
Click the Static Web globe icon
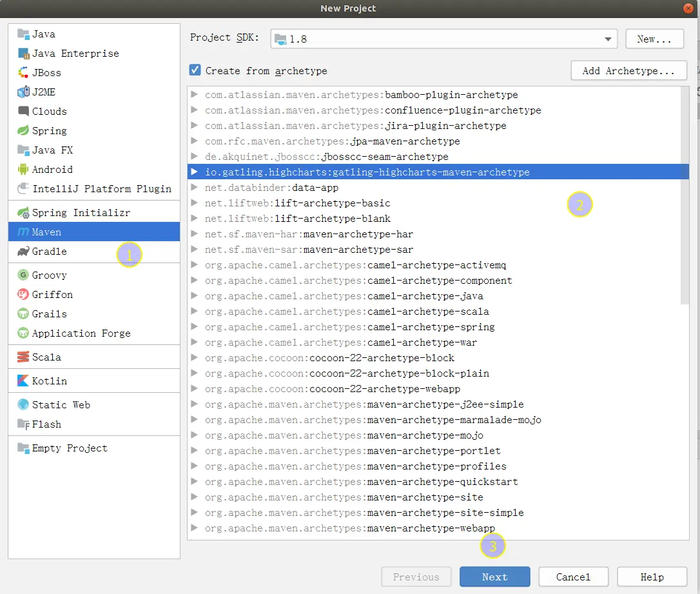pos(23,404)
